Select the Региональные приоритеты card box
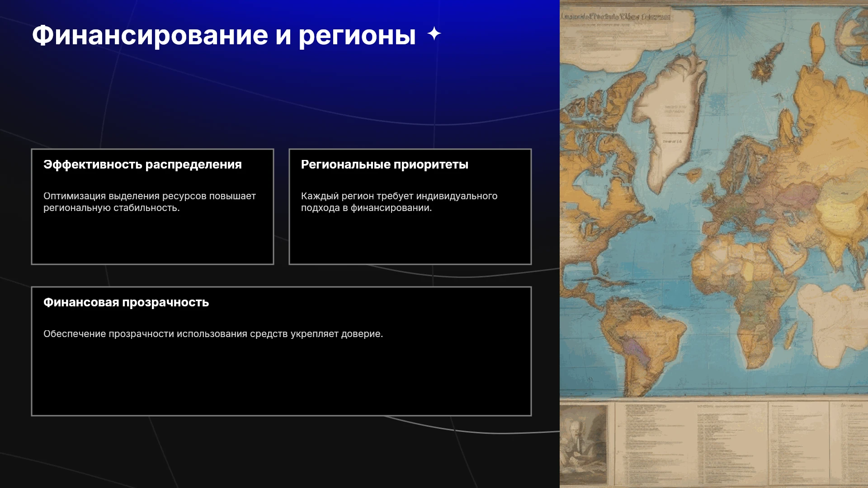The height and width of the screenshot is (488, 868). (410, 206)
